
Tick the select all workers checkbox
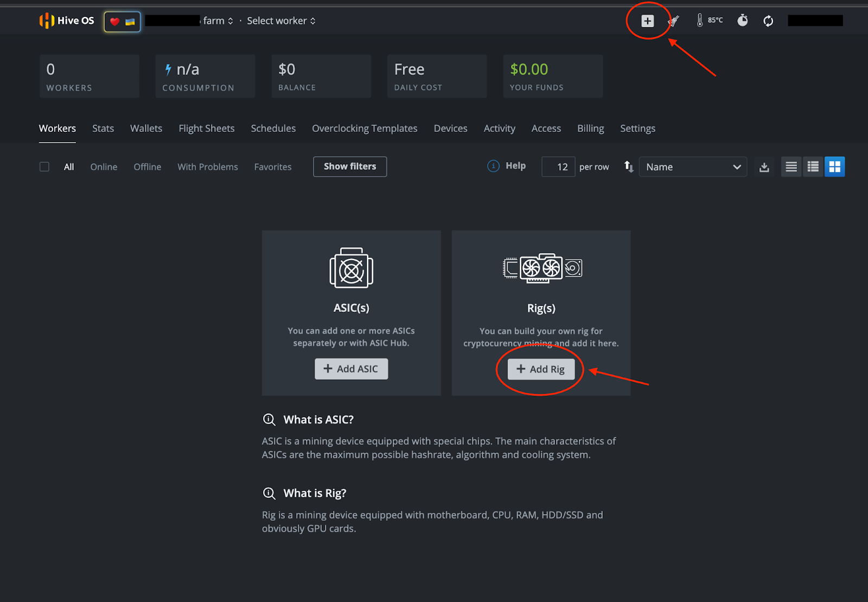point(44,166)
